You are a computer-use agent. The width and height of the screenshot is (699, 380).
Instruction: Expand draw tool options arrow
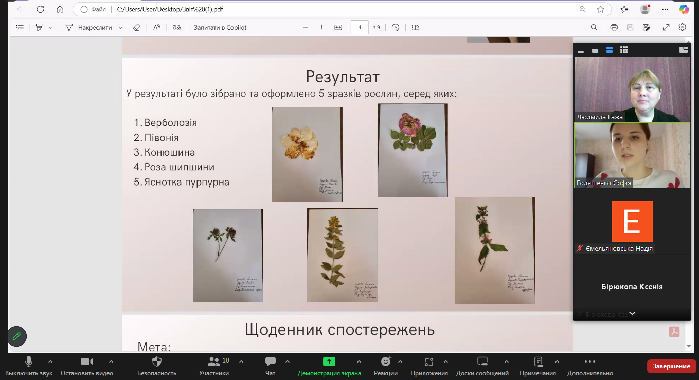tap(120, 28)
